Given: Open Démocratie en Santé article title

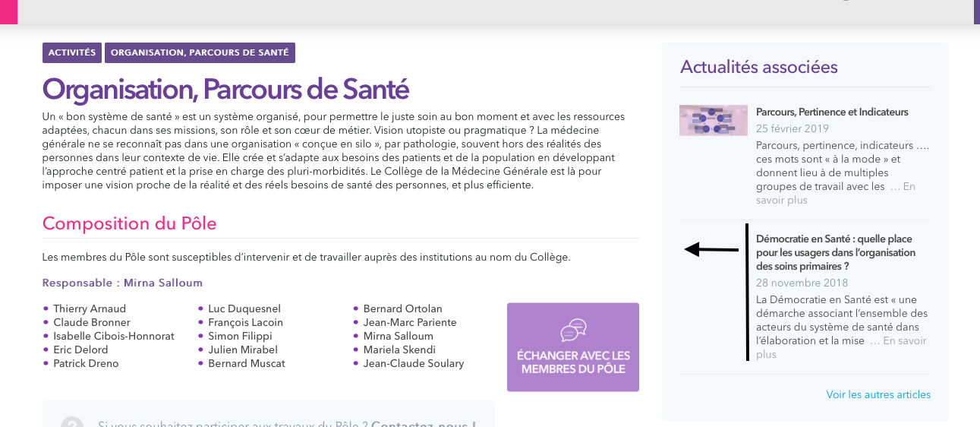Looking at the screenshot, I should [836, 252].
